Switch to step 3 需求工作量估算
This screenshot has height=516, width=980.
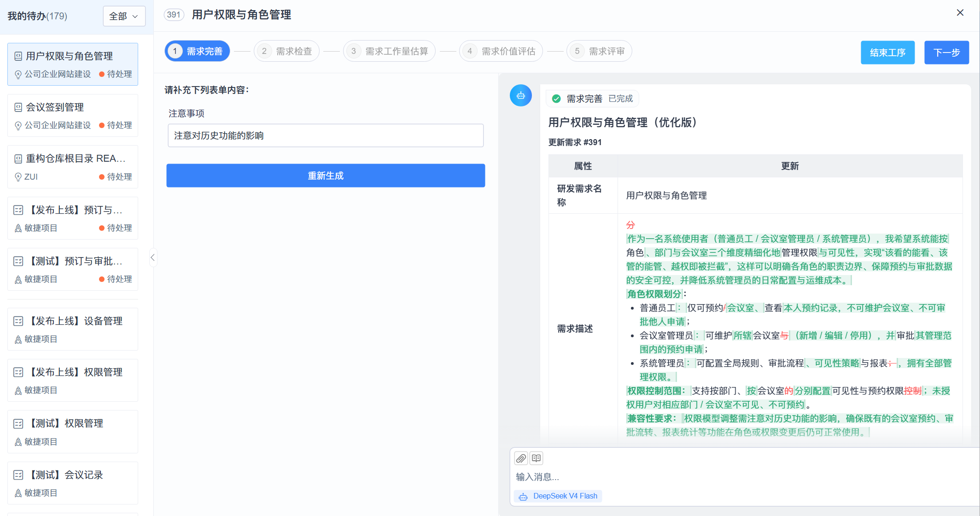tap(389, 51)
